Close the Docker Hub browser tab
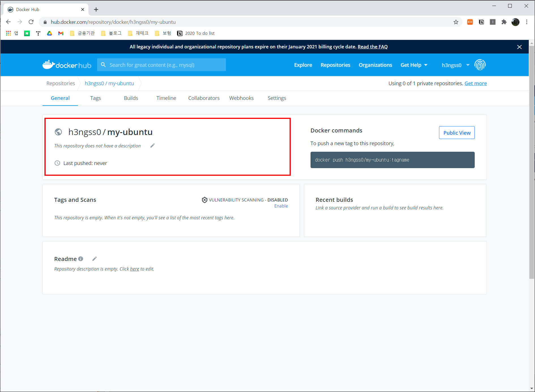 [x=83, y=10]
